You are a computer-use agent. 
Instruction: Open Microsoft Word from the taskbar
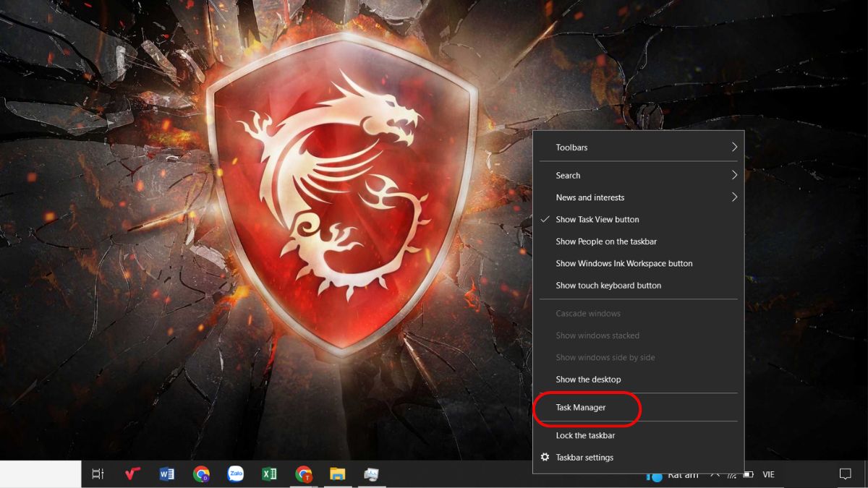point(167,474)
